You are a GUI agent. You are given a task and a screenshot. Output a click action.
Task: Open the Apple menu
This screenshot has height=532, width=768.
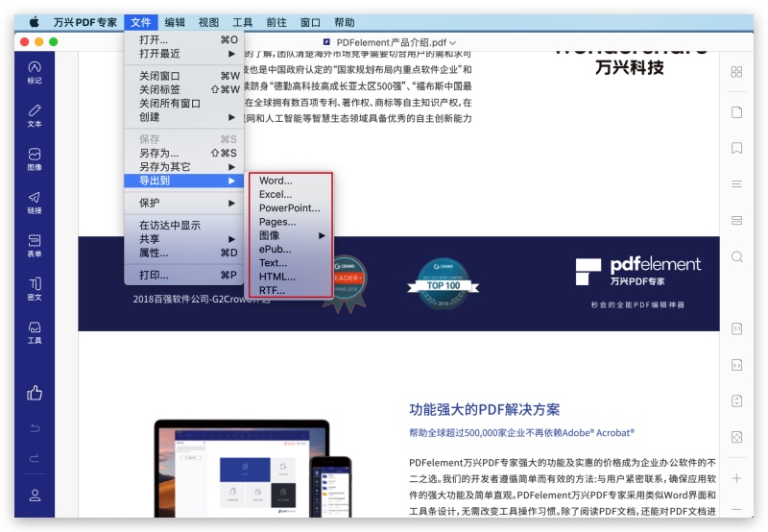[x=34, y=22]
